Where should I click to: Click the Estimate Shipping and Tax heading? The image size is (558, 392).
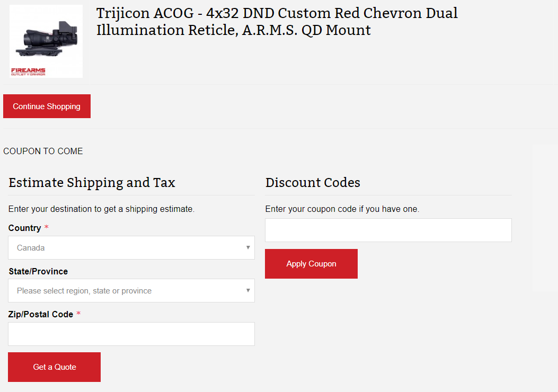click(92, 183)
